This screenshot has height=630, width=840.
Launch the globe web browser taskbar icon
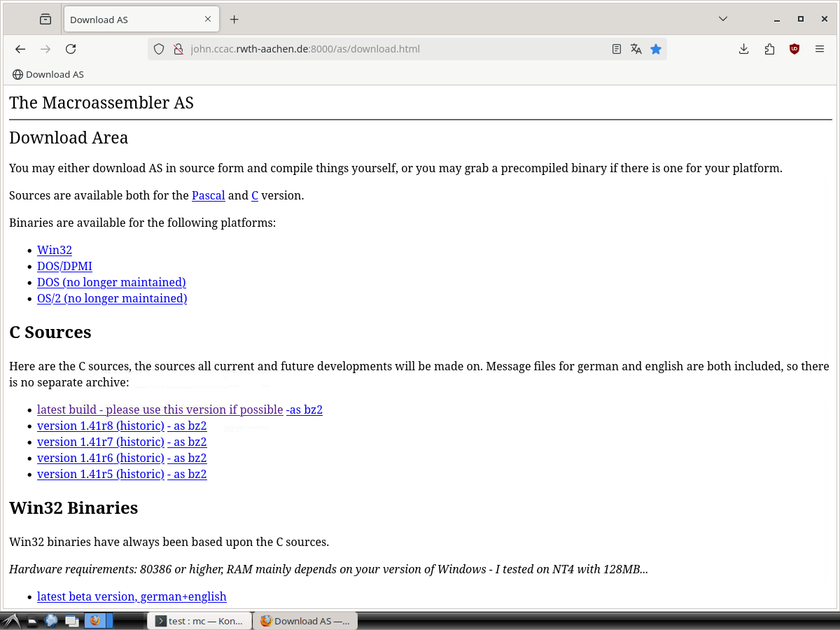51,620
